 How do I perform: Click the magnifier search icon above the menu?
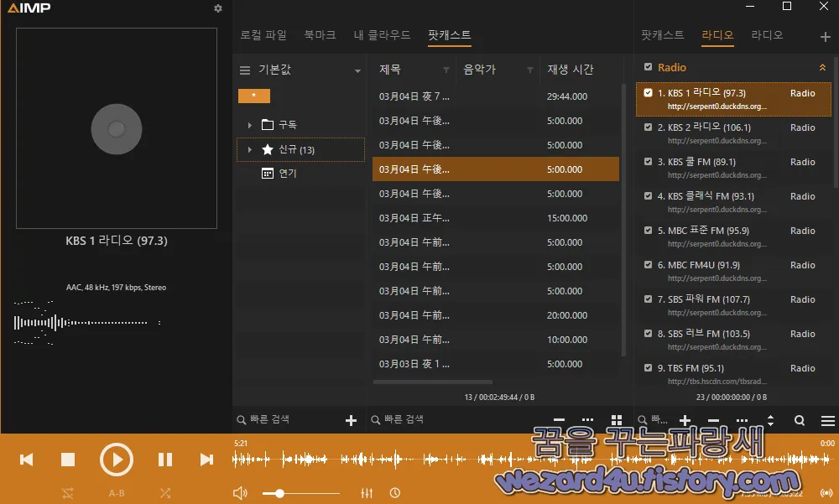point(800,420)
